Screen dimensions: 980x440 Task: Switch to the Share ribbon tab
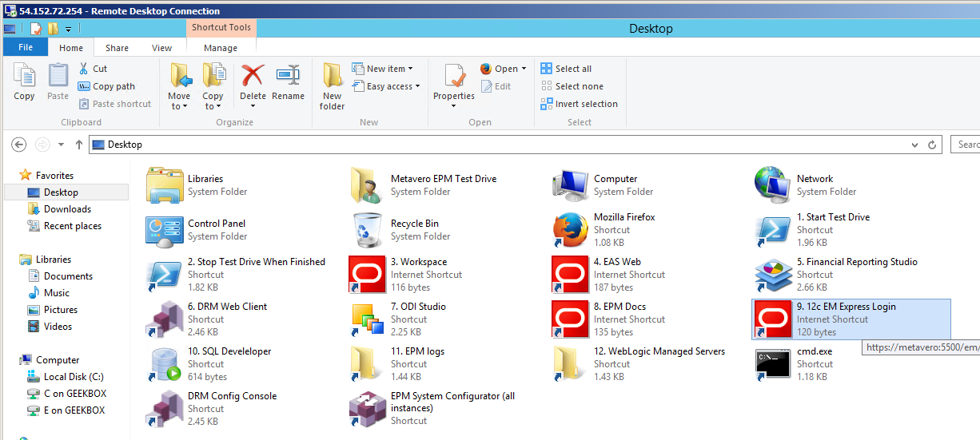pos(117,48)
